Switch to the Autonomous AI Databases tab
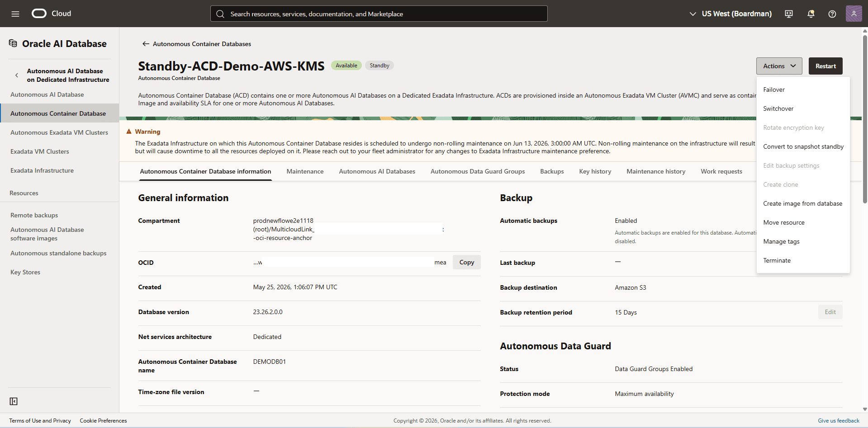This screenshot has height=428, width=868. point(377,171)
